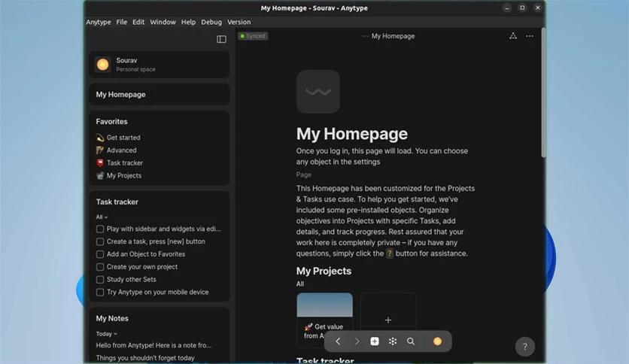Expand the Task tracker 'All' dropdown
This screenshot has height=364, width=629.
pyautogui.click(x=102, y=217)
